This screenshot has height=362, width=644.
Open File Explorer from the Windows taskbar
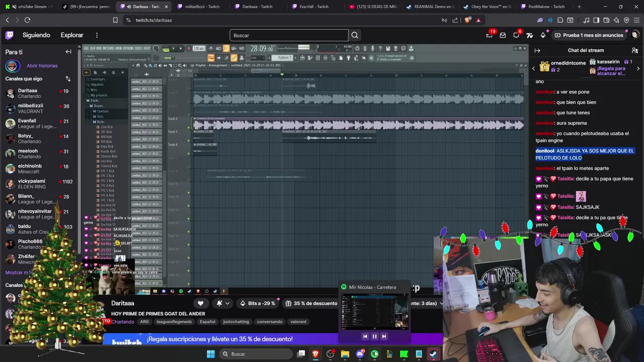pos(345,354)
